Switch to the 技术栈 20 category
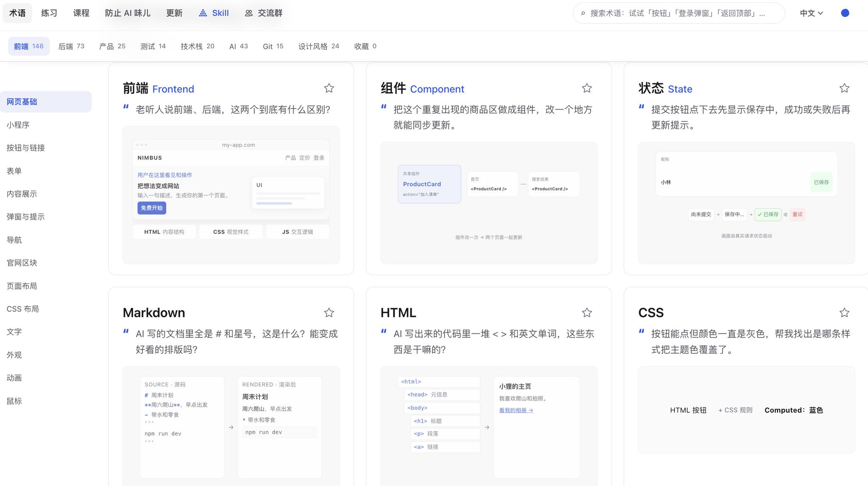 click(x=198, y=46)
